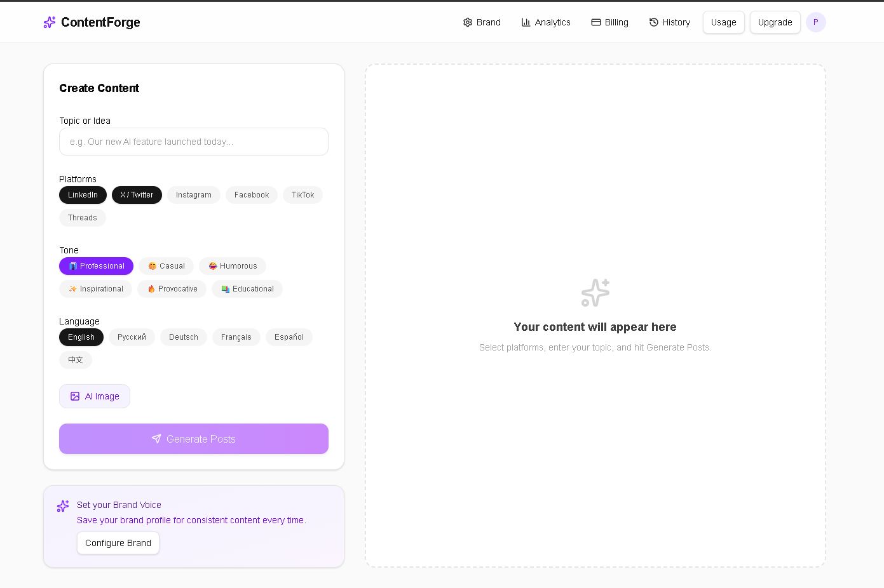This screenshot has width=884, height=588.
Task: Click the picture icon in the AI Image button
Action: 75,396
